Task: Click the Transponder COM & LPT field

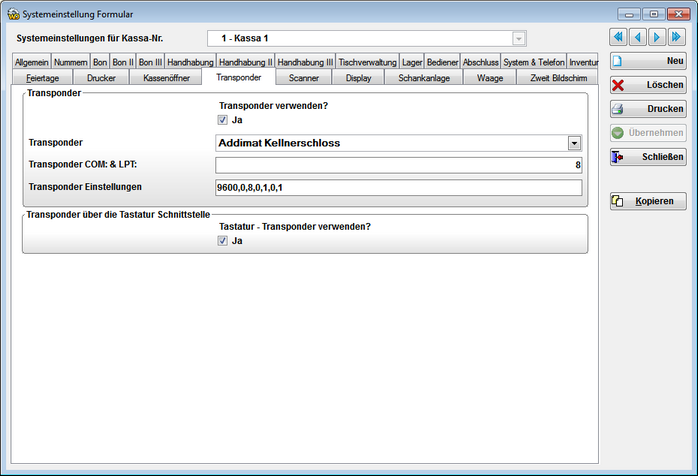Action: click(398, 165)
